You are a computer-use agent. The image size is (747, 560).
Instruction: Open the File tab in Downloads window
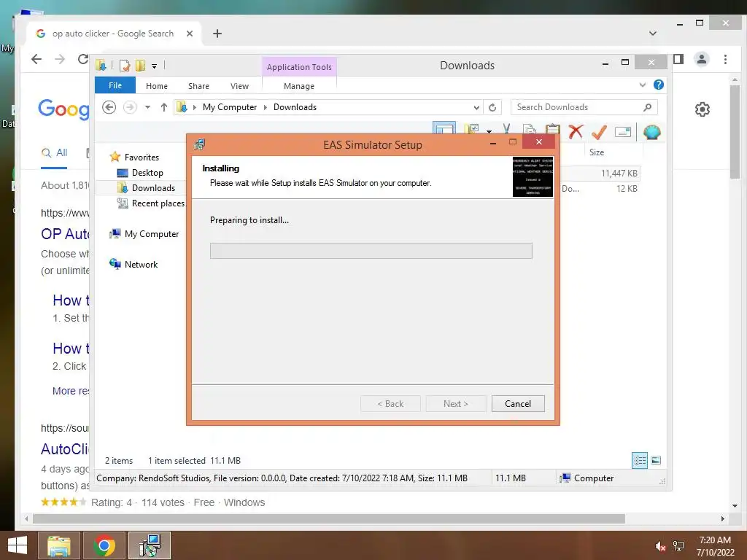point(115,85)
